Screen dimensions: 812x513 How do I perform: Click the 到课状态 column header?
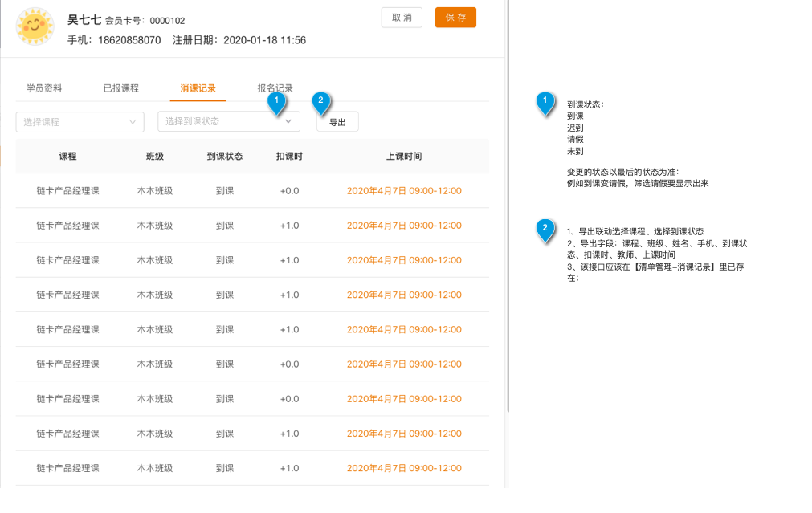click(225, 157)
